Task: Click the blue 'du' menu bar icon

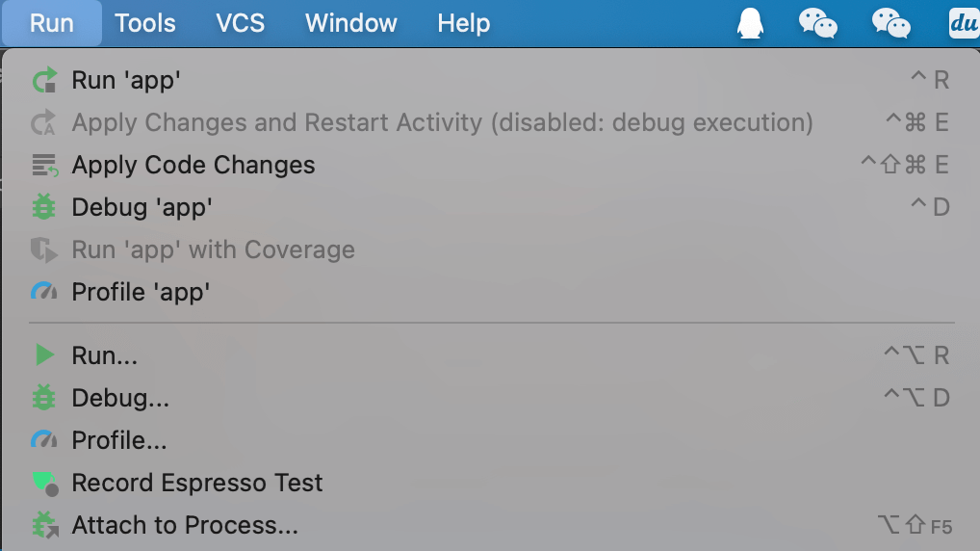Action: coord(964,23)
